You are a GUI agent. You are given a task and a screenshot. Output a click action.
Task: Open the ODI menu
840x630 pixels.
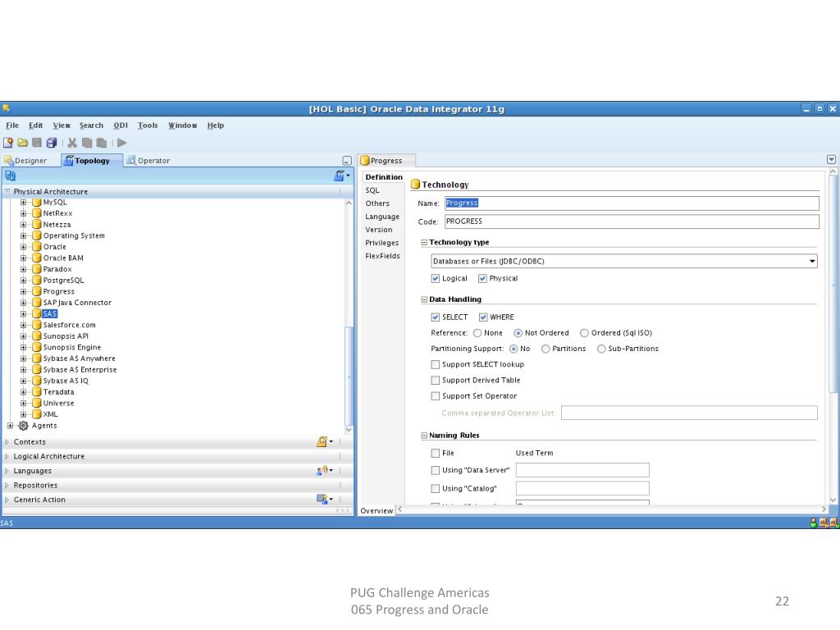[121, 126]
